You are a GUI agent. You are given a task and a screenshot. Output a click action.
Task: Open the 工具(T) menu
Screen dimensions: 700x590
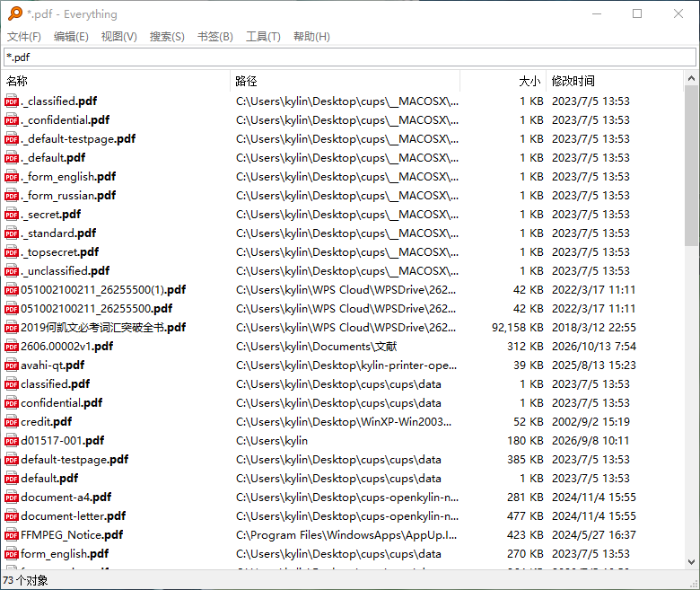tap(263, 37)
